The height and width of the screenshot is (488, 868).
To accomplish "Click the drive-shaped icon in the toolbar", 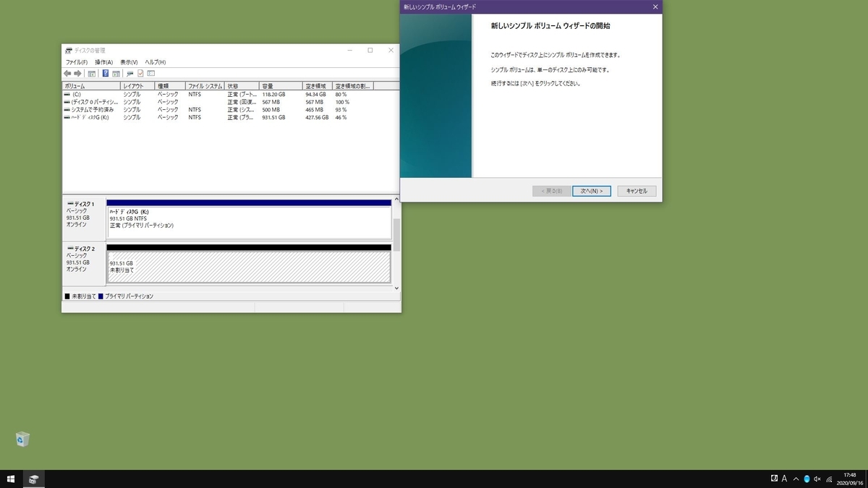I will pyautogui.click(x=130, y=73).
